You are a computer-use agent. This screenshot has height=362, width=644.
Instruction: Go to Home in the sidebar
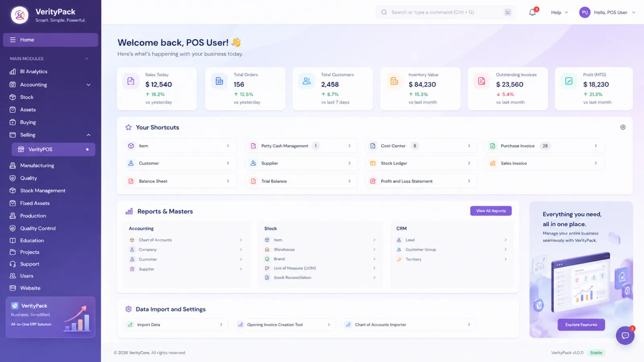click(x=50, y=40)
